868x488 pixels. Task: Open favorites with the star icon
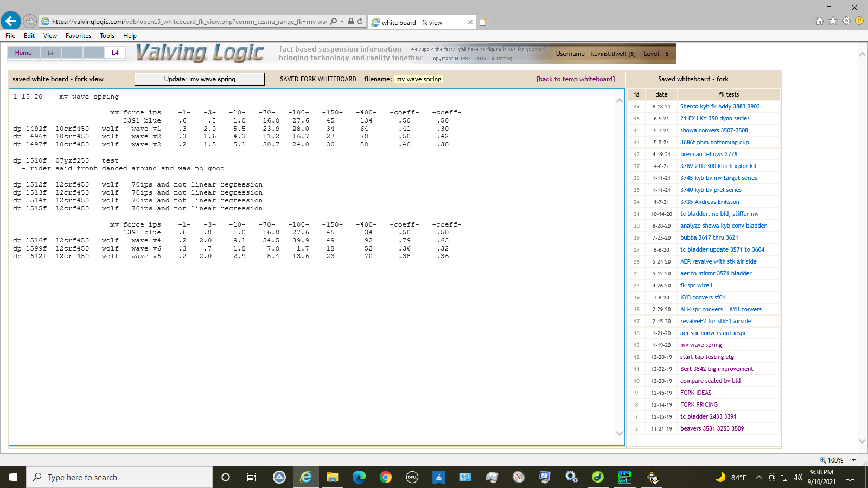tap(833, 21)
